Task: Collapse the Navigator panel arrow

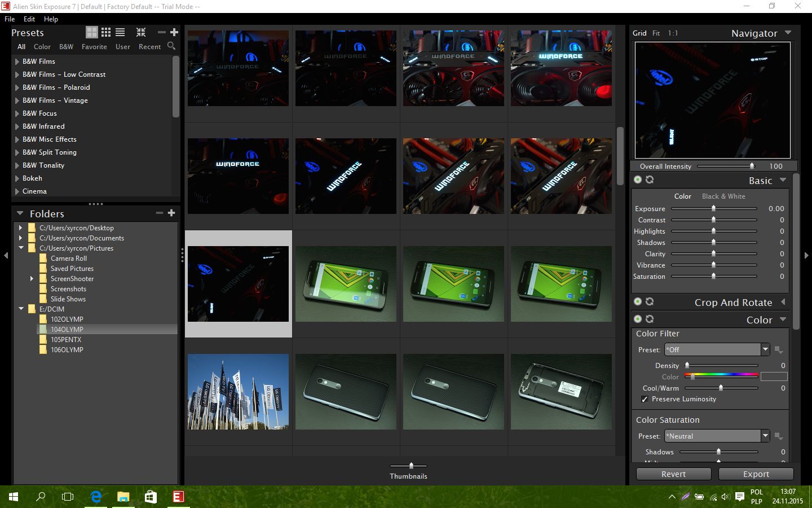Action: point(788,33)
